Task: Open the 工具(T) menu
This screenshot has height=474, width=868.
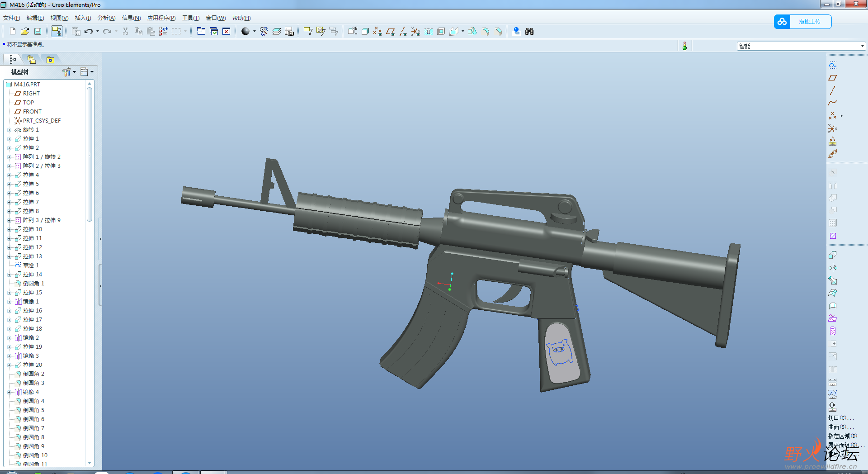Action: [x=191, y=18]
